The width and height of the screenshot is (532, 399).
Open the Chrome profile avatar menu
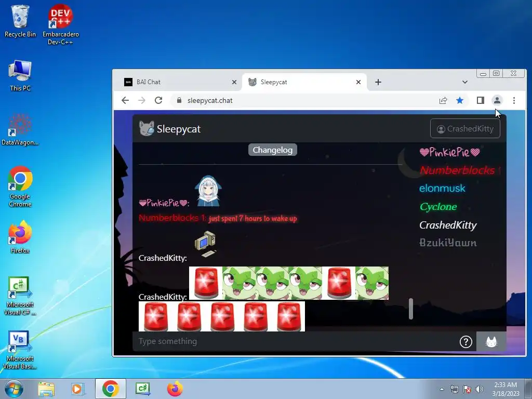[497, 100]
